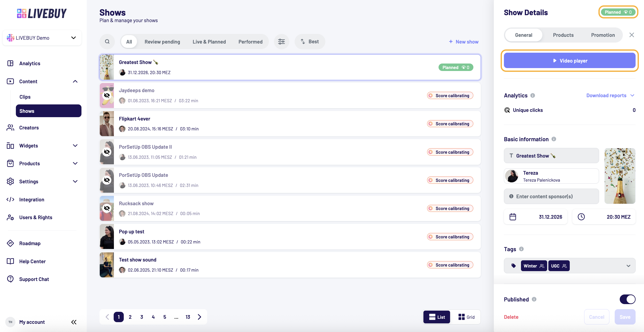Viewport: 644px width, 332px height.
Task: Open the Download reports dropdown
Action: point(610,96)
